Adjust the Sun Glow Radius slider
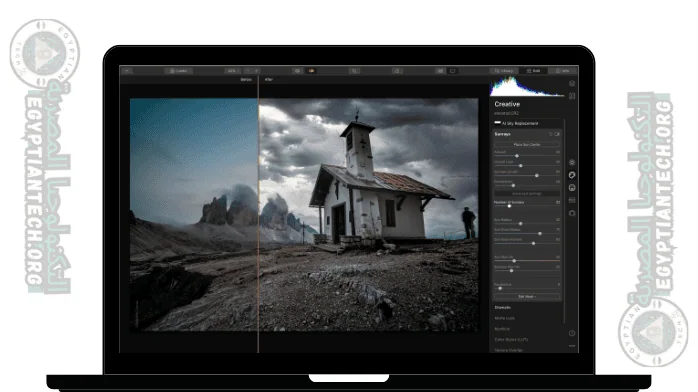698x392 pixels. [527, 234]
